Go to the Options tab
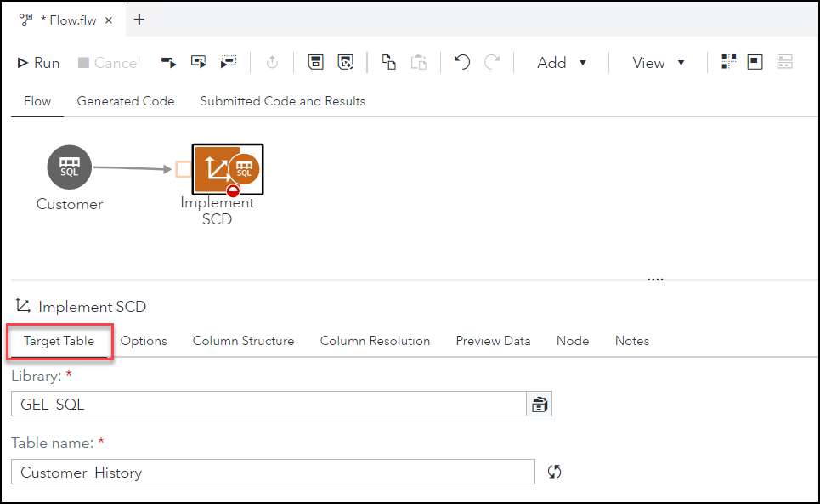 144,341
